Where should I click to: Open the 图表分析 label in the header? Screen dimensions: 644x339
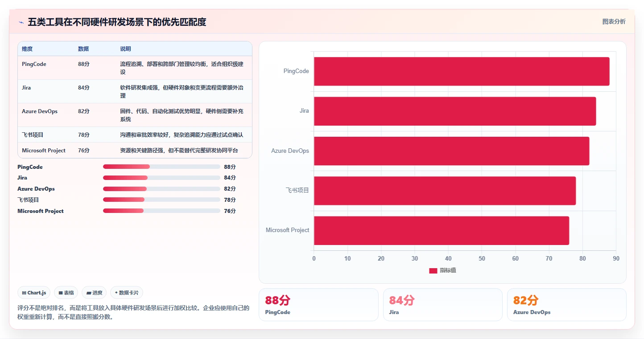click(x=614, y=21)
